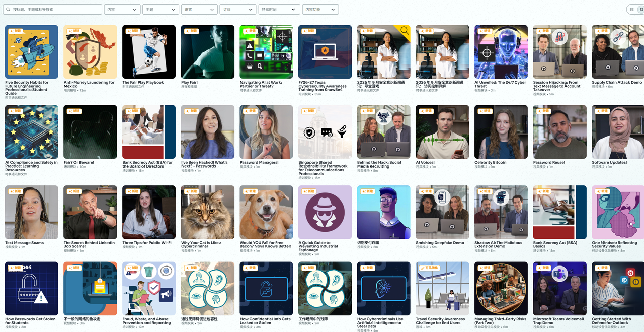Open the How Passwords Get Stolen thumbnail
Image resolution: width=644 pixels, height=332 pixels.
coord(32,289)
